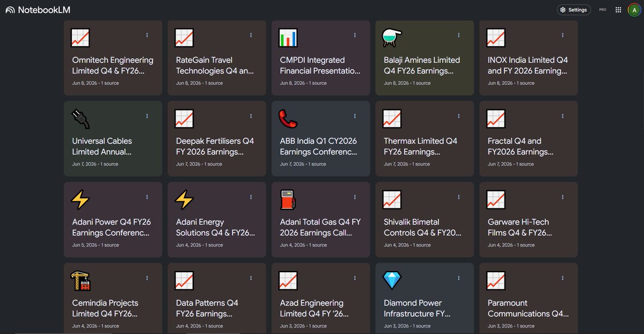Click the PRO badge

[x=603, y=10]
